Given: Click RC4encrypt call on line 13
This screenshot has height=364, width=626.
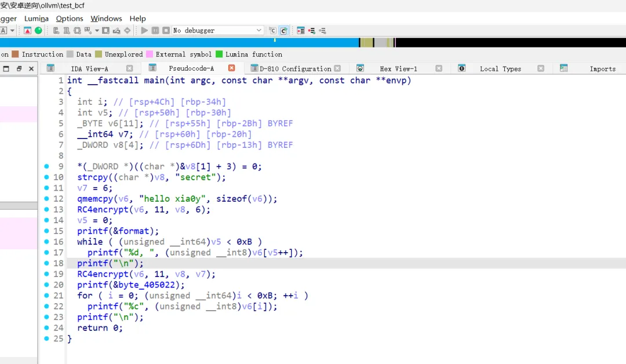Looking at the screenshot, I should tap(103, 210).
